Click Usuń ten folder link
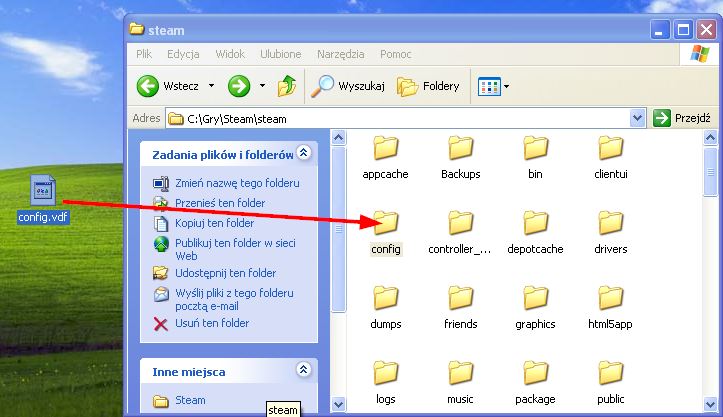This screenshot has width=723, height=417. (212, 323)
